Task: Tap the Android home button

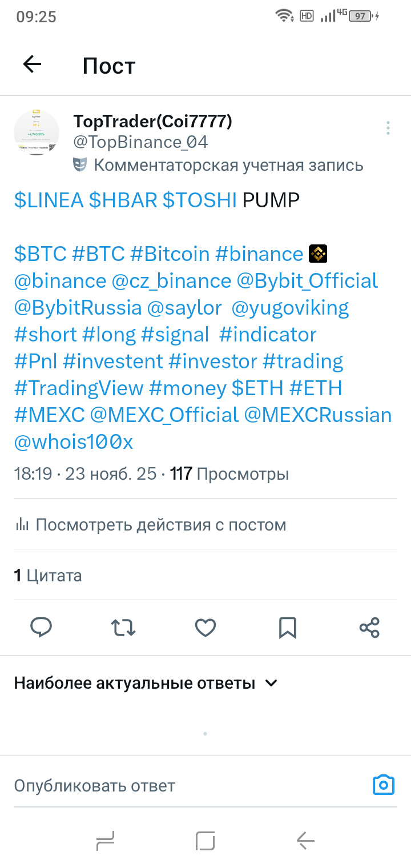Action: click(x=205, y=841)
